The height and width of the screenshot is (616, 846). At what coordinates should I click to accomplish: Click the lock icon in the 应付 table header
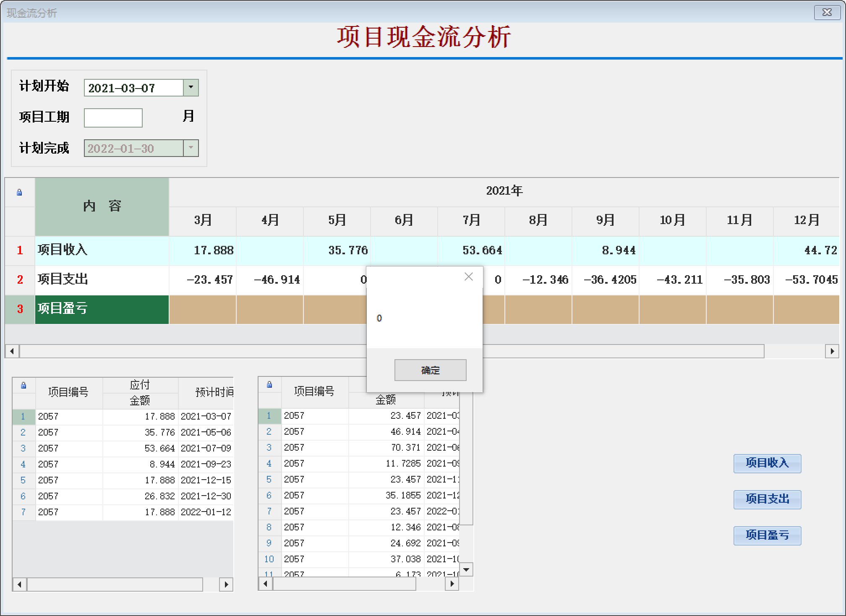coord(23,385)
